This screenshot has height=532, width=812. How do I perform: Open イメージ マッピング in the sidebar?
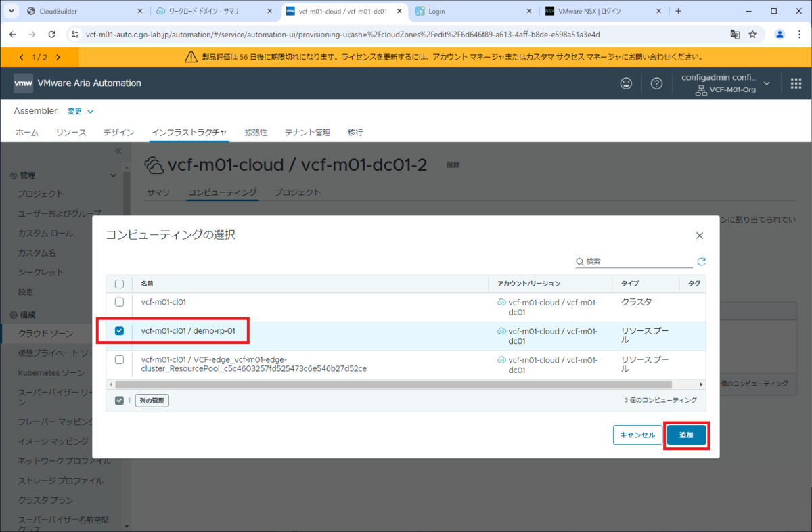(53, 441)
